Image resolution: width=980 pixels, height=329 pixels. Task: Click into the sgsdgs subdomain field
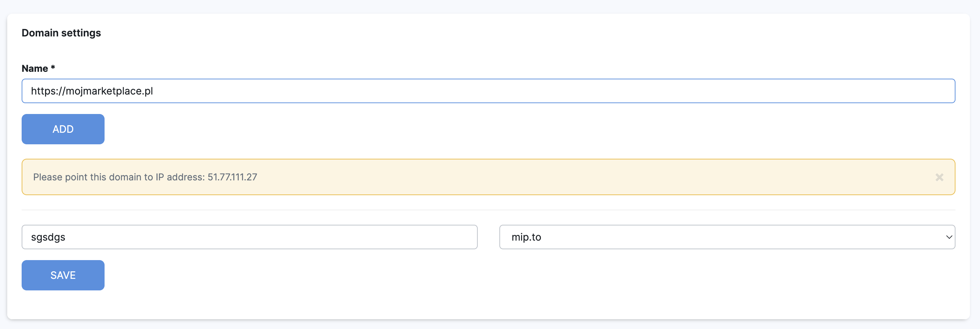249,237
